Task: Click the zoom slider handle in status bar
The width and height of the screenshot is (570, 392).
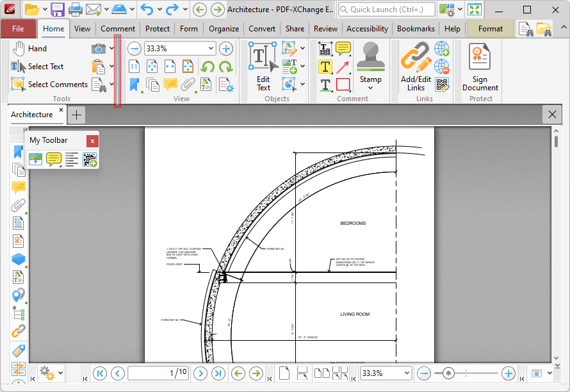Action: point(448,373)
